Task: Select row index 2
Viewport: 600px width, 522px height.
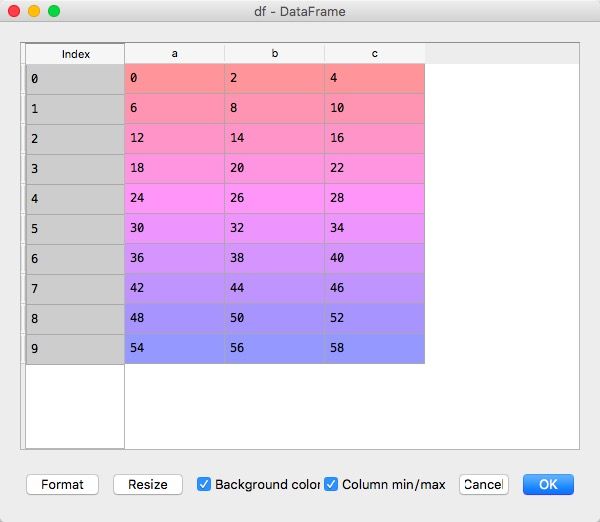Action: click(x=75, y=139)
